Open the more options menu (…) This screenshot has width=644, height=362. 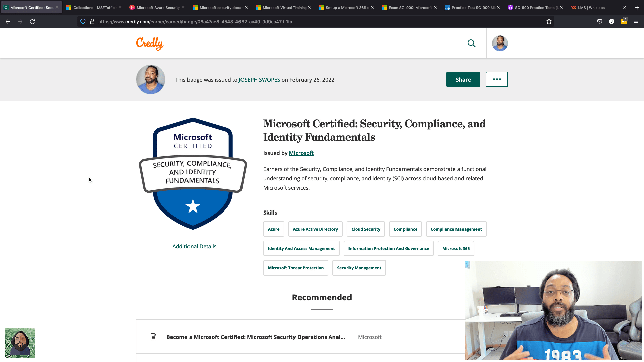497,79
